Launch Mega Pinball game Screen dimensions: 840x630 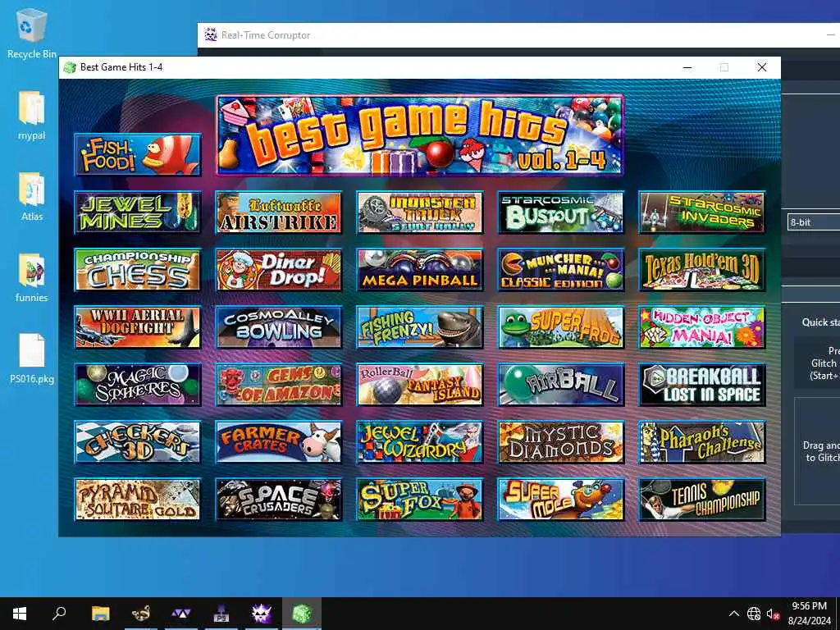420,270
